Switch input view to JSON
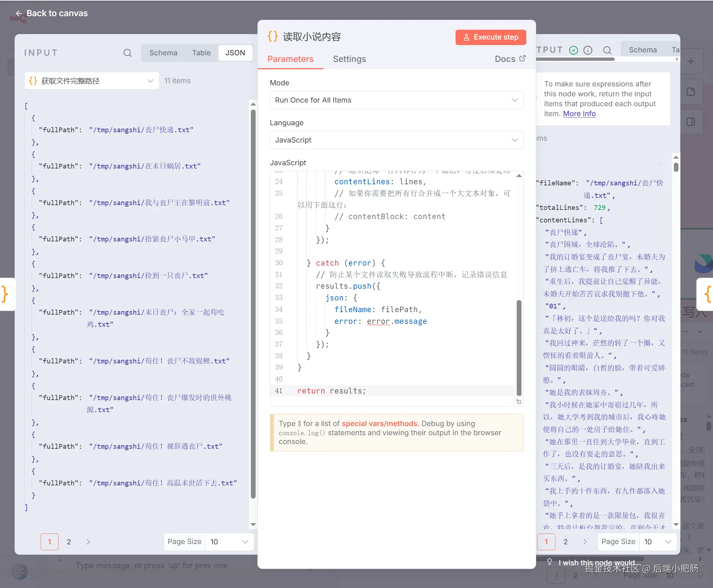The height and width of the screenshot is (588, 713). (x=235, y=53)
